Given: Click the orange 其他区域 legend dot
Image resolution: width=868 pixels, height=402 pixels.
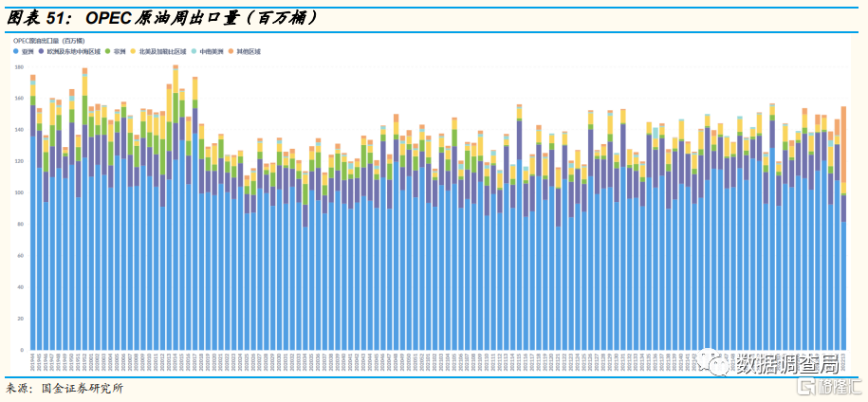Looking at the screenshot, I should tap(232, 50).
